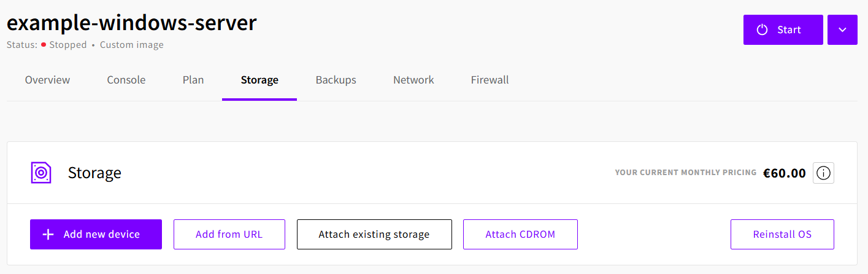Viewport: 868px width, 274px height.
Task: Click the Custom image label
Action: pyautogui.click(x=132, y=45)
